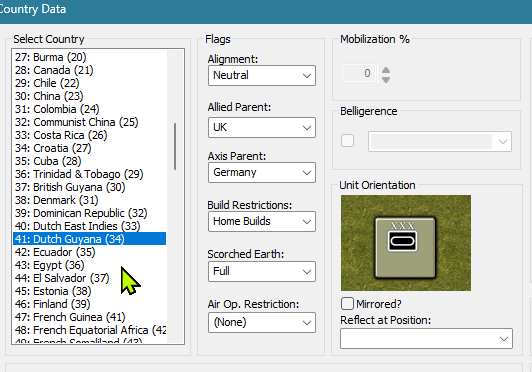Increase Mobilization % with the up arrow
Screen dimensions: 532x372
coord(386,70)
